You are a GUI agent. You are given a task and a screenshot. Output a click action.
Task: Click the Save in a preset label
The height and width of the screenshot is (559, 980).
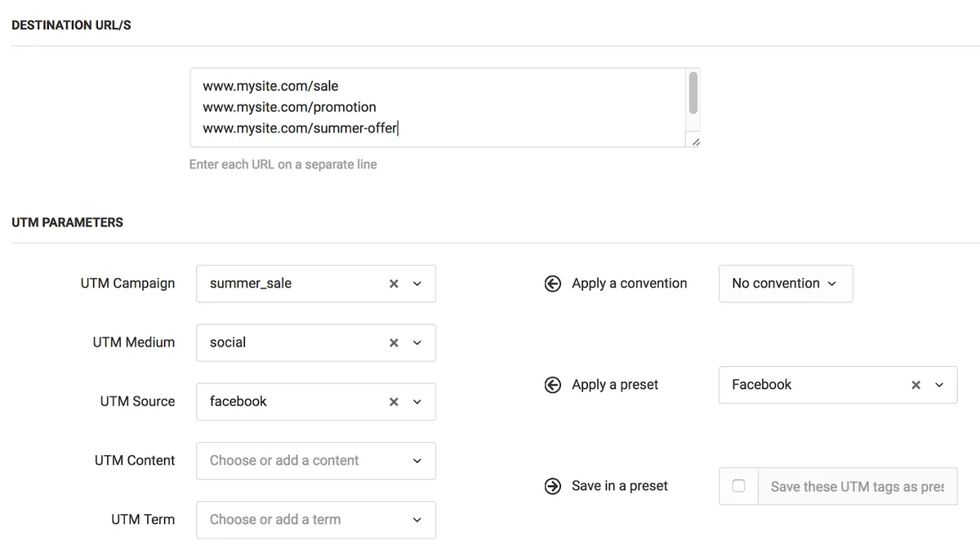[x=620, y=485]
